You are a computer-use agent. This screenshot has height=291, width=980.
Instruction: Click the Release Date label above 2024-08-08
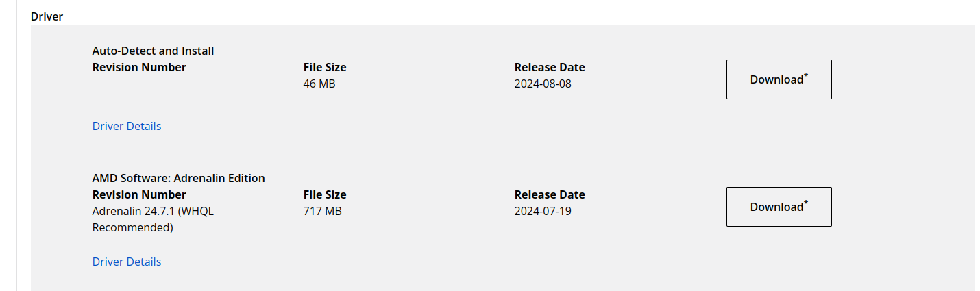550,67
